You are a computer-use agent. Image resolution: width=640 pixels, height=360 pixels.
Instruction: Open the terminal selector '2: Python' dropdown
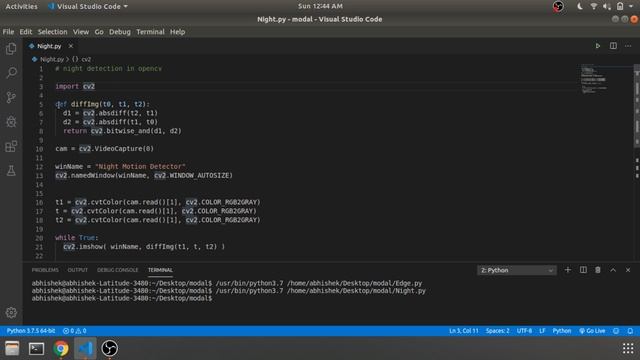pyautogui.click(x=517, y=270)
